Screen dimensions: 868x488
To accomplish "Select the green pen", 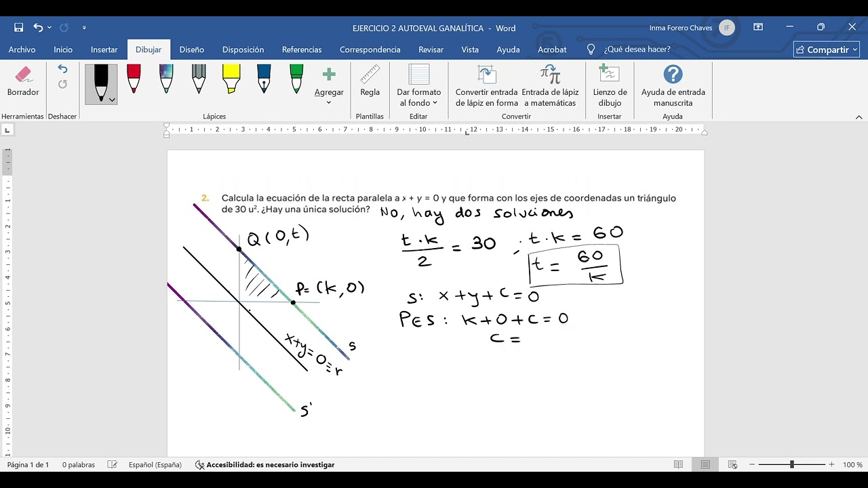I will [296, 79].
